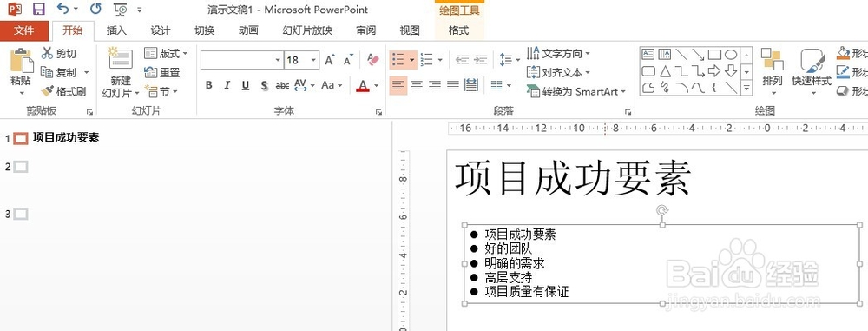868x331 pixels.
Task: Select the rounded rectangle shape
Action: click(x=648, y=71)
